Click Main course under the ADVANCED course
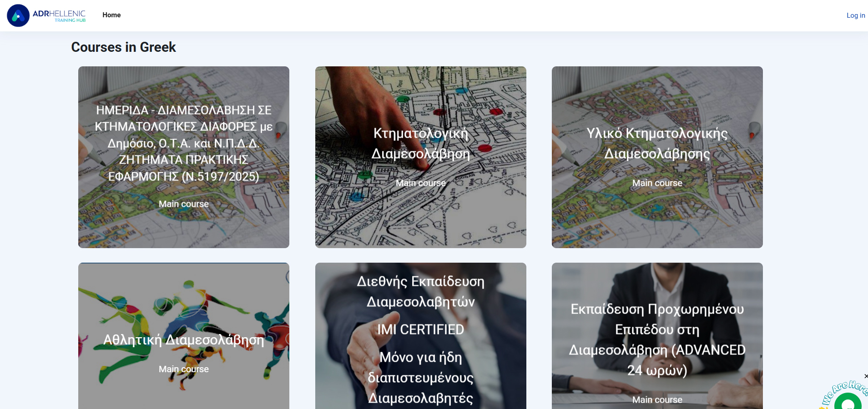The image size is (868, 409). pyautogui.click(x=657, y=400)
